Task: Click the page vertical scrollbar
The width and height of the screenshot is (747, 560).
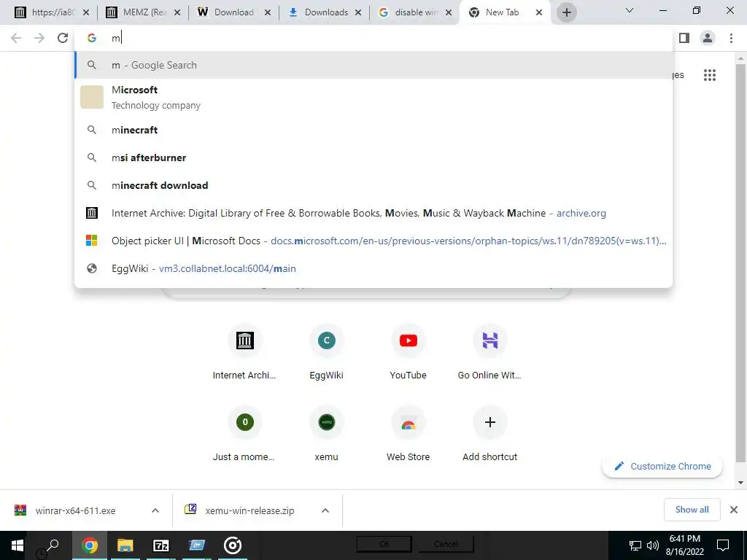Action: [x=740, y=262]
